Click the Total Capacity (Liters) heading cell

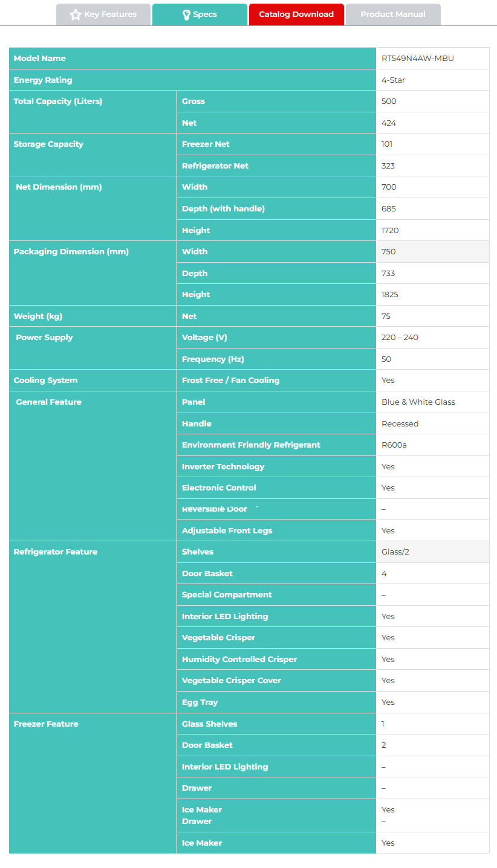pos(58,101)
